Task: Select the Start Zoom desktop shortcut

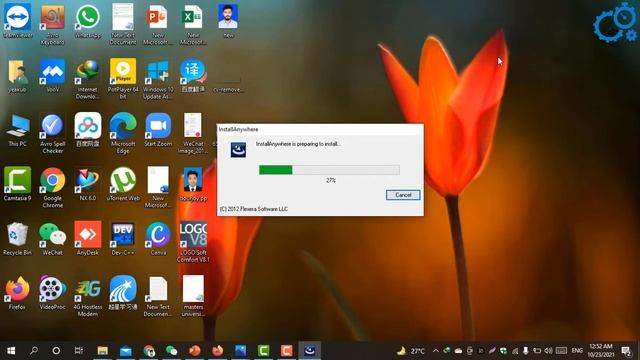Action: coord(158,131)
